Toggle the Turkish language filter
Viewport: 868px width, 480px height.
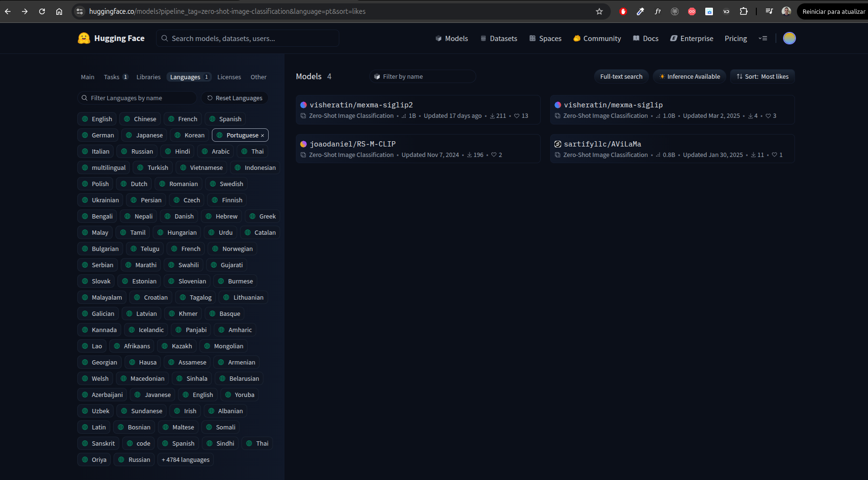tap(153, 168)
